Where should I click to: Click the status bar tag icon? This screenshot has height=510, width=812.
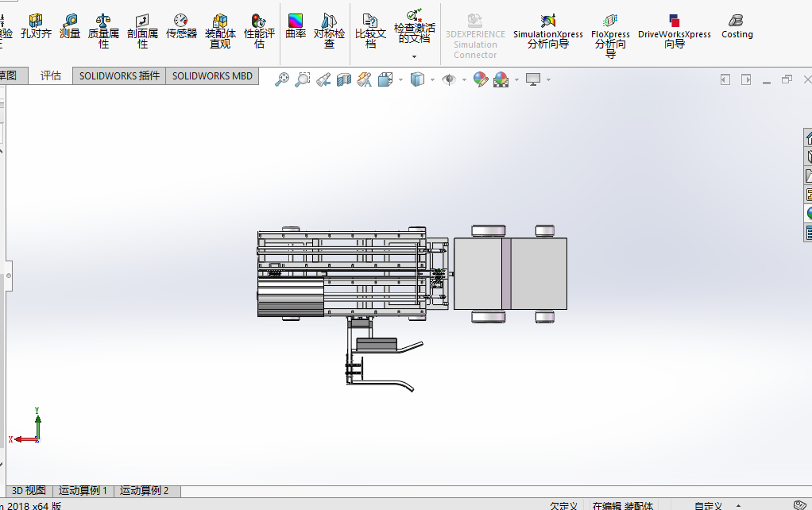[799, 505]
